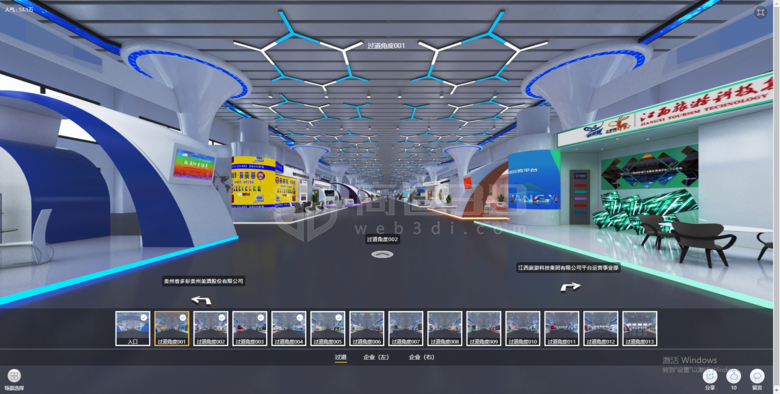Image resolution: width=780 pixels, height=394 pixels.
Task: Select the 过道角度007 scene thumbnail
Action: tap(405, 328)
